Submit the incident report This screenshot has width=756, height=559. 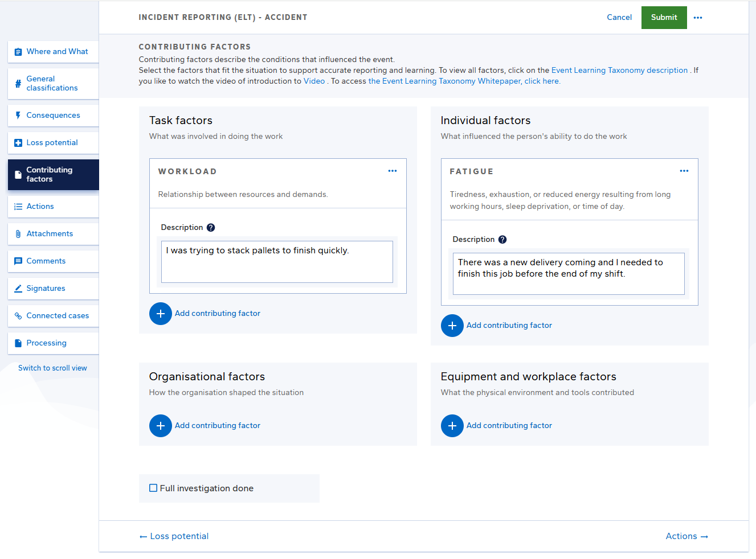(x=664, y=17)
